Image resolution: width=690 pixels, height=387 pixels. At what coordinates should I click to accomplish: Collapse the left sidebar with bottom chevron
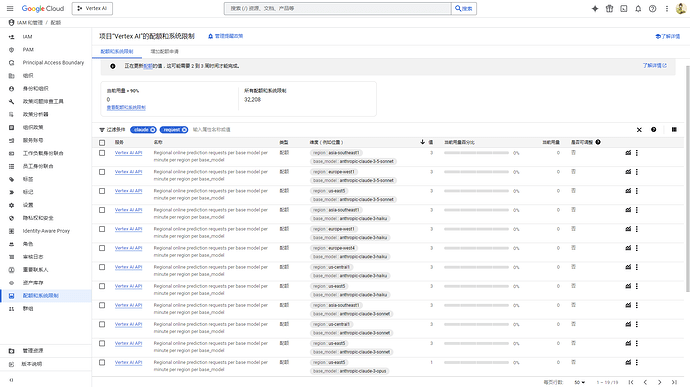coord(11,380)
